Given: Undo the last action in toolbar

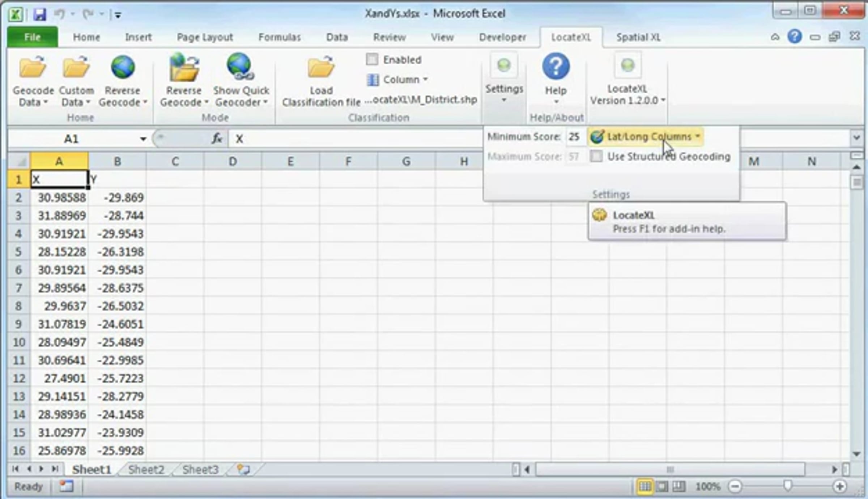Looking at the screenshot, I should point(60,14).
